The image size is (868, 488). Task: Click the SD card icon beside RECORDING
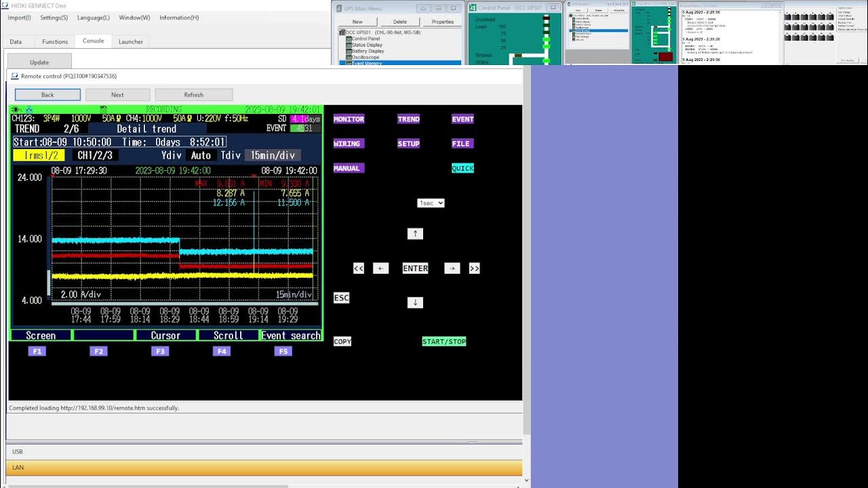tap(104, 109)
